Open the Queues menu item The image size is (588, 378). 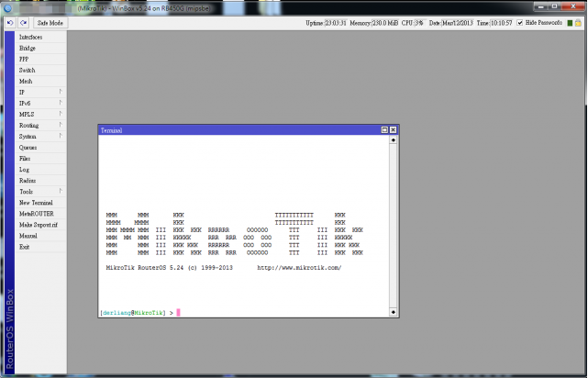[x=40, y=148]
